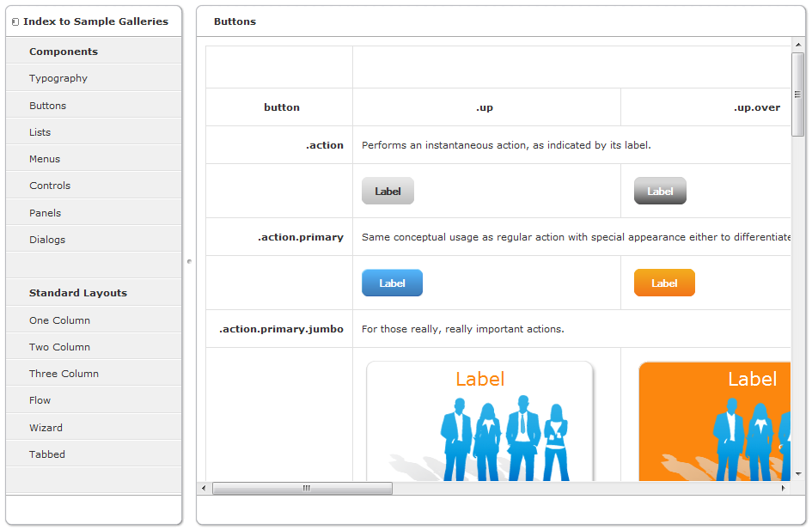This screenshot has height=530, width=812.
Task: Open the Typography gallery
Action: coord(94,78)
